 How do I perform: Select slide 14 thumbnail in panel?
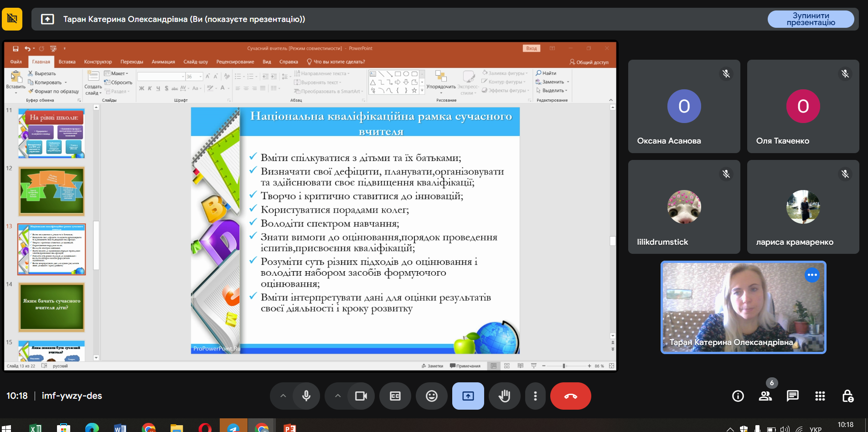pyautogui.click(x=52, y=307)
